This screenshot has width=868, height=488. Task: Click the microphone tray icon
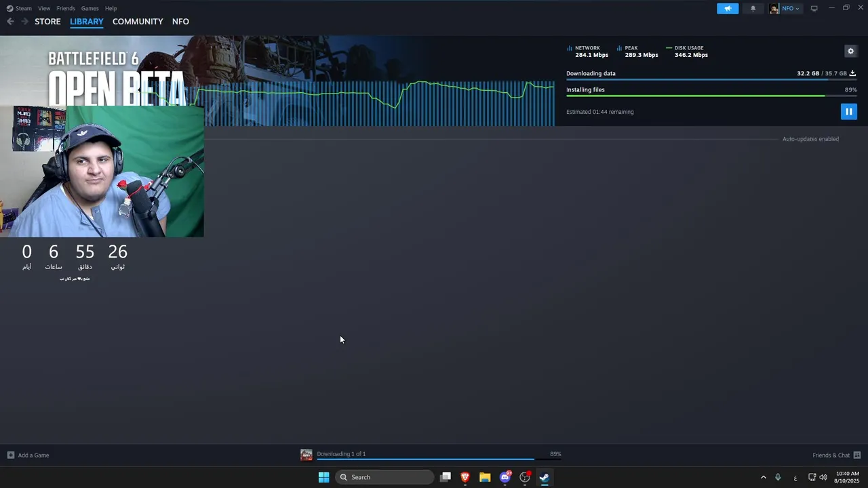tap(778, 477)
